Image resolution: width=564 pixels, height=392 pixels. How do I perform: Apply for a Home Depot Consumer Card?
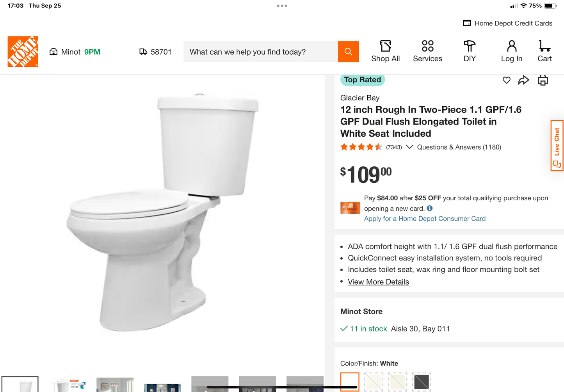click(x=425, y=219)
